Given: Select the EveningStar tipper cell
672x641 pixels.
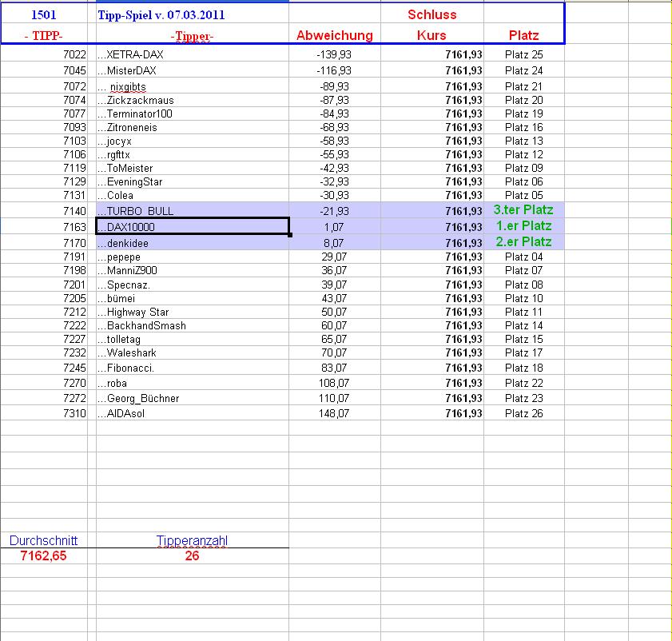Looking at the screenshot, I should tap(193, 181).
